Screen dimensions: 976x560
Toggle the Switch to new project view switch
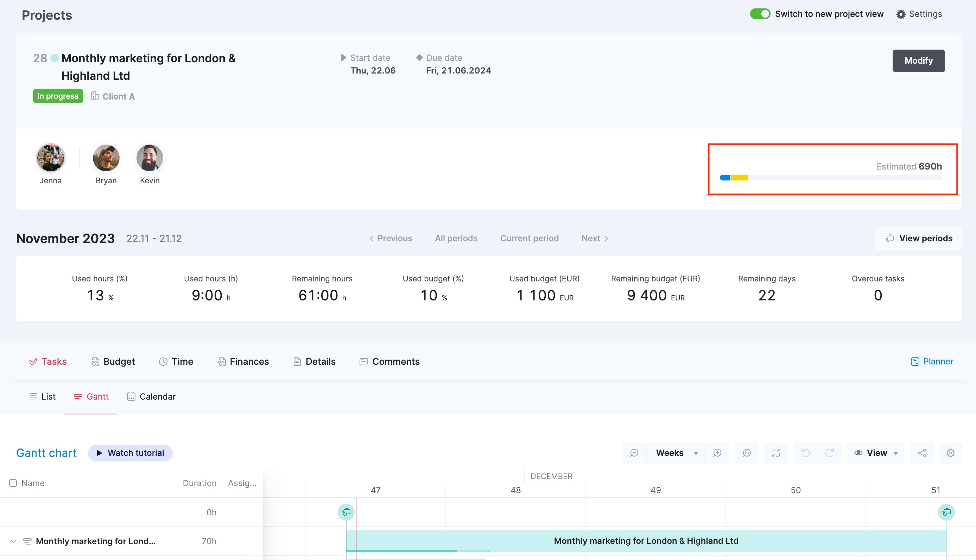point(760,14)
